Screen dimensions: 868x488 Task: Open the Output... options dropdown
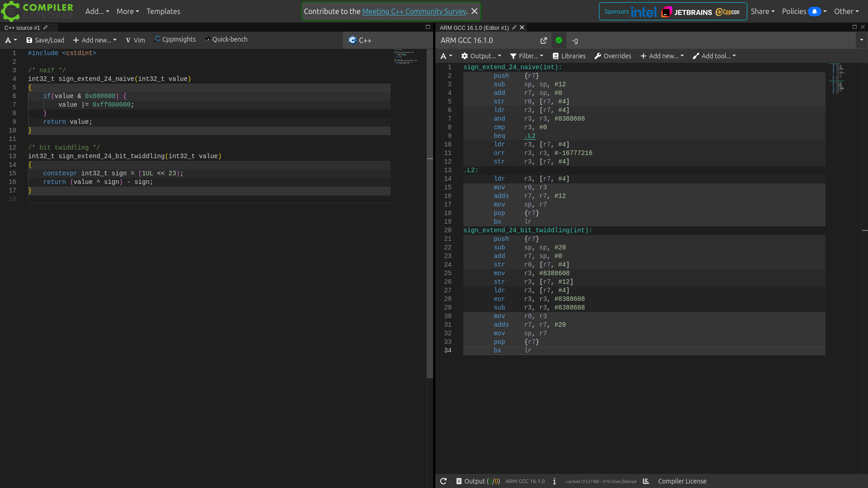[x=481, y=56]
